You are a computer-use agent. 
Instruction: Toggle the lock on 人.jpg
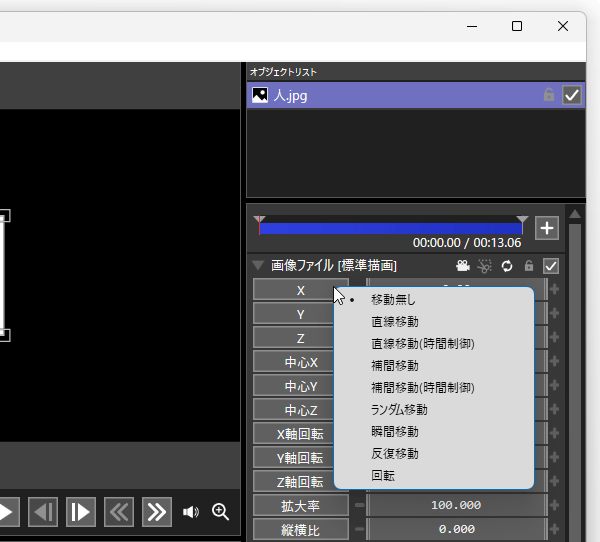click(549, 95)
